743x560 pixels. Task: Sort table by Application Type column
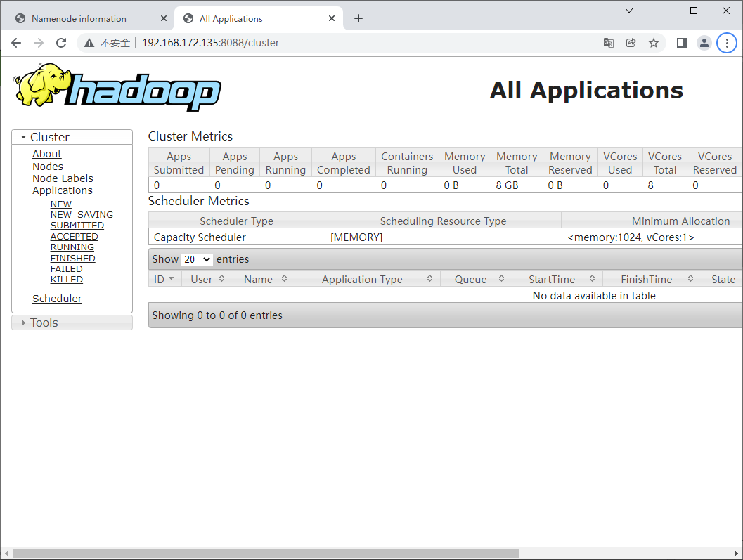click(x=368, y=279)
